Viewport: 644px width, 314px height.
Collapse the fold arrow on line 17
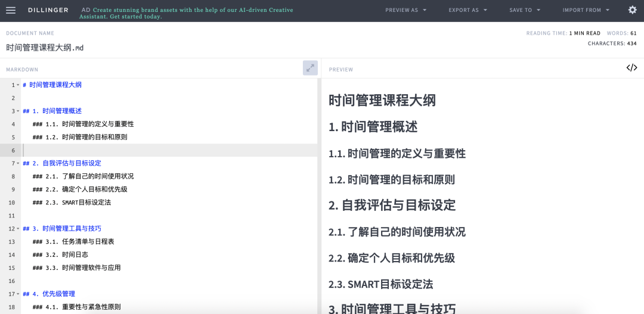click(x=18, y=294)
